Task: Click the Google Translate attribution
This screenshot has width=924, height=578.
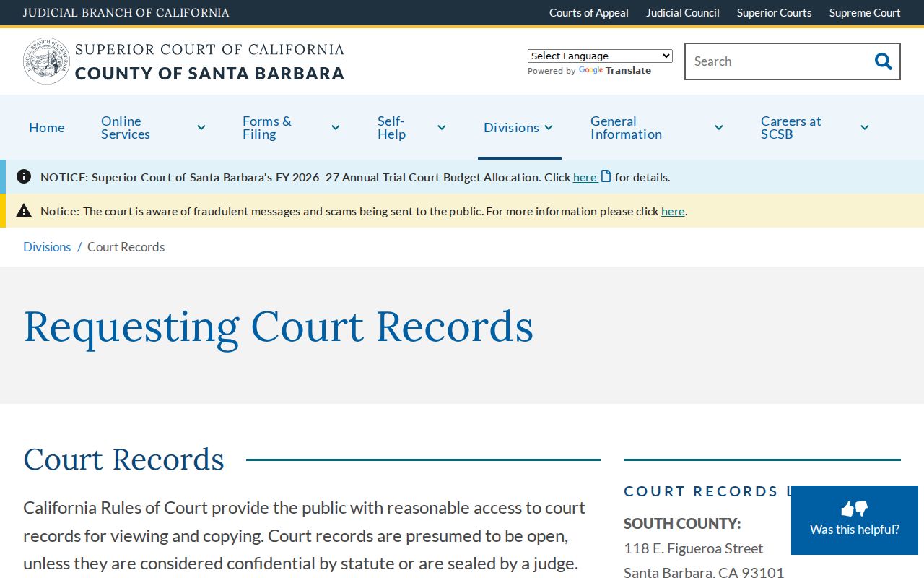Action: [589, 71]
